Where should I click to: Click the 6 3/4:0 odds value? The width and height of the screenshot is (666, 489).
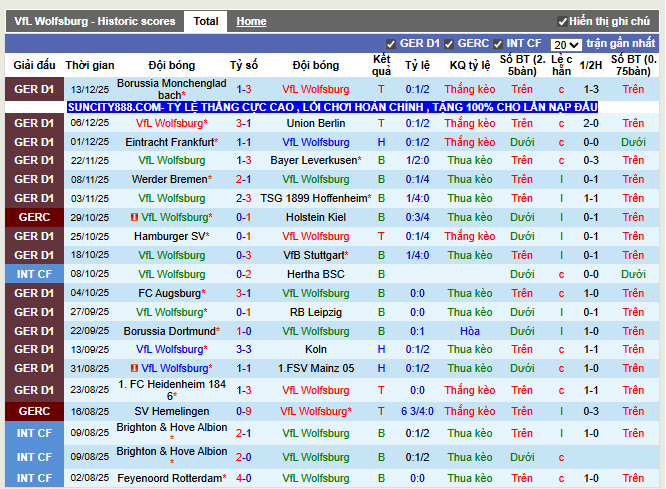click(x=417, y=411)
